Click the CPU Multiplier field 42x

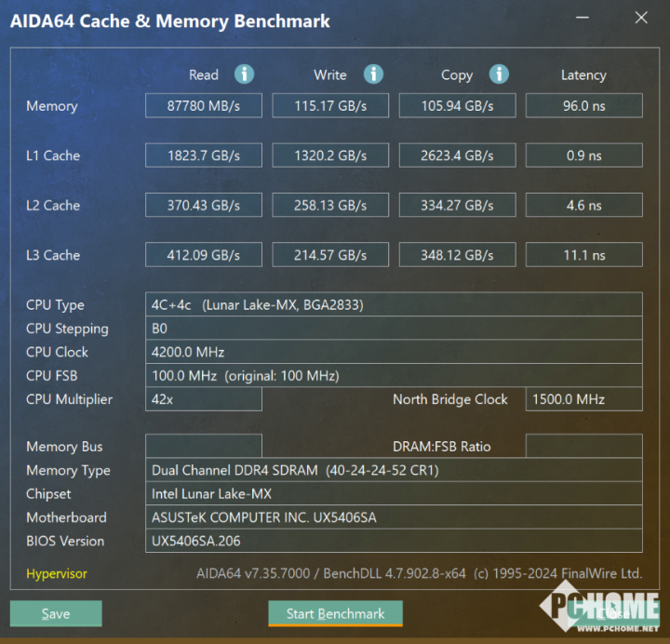(204, 399)
